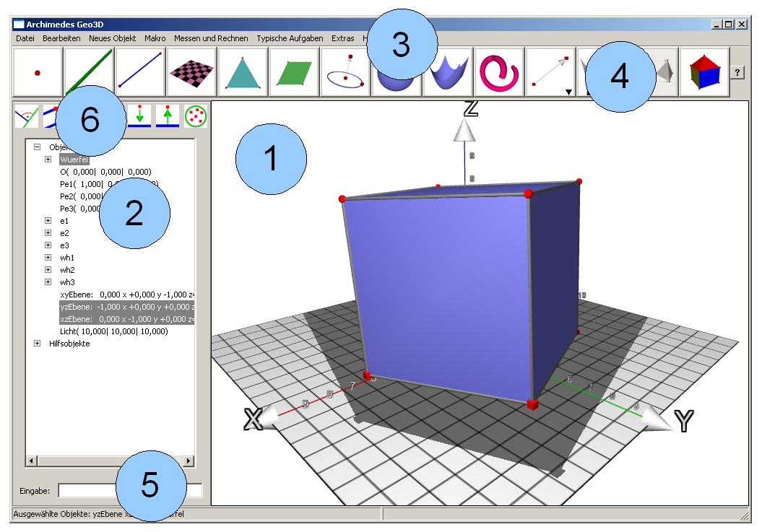Expand the Hilfsobjekte tree node

coord(38,344)
